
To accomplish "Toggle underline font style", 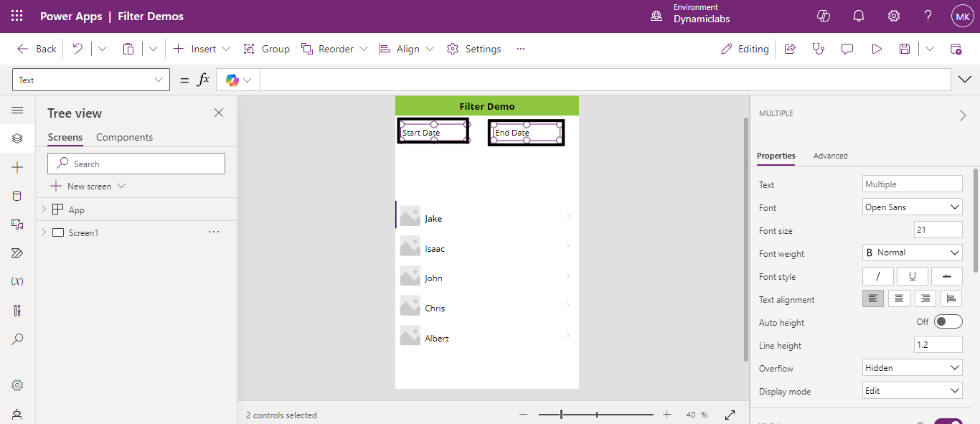I will click(912, 276).
